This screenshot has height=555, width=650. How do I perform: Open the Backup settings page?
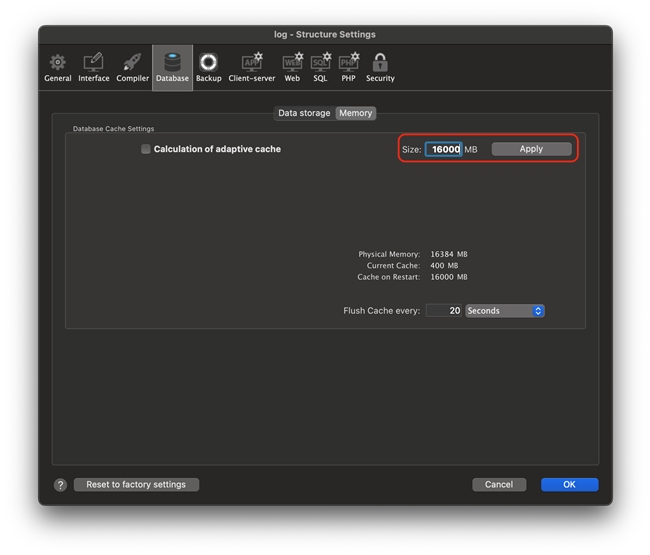point(208,67)
